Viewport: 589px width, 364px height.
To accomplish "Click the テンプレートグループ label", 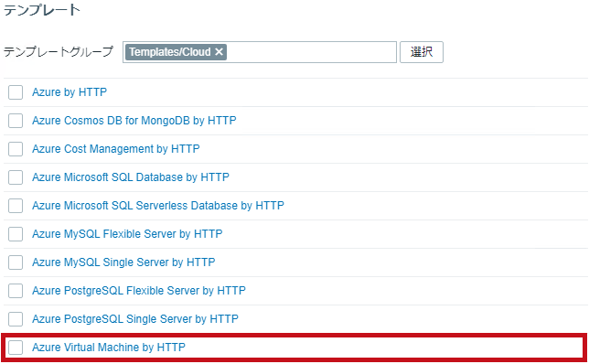I will [x=59, y=52].
